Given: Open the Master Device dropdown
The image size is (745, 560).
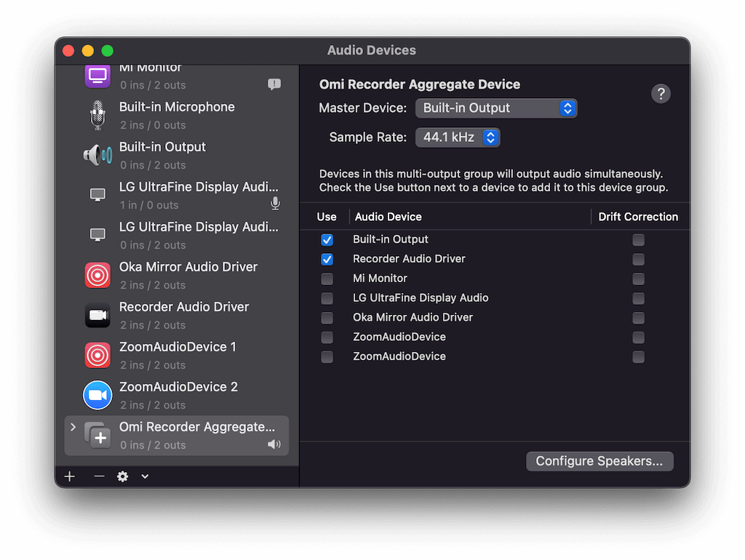Looking at the screenshot, I should pos(496,108).
